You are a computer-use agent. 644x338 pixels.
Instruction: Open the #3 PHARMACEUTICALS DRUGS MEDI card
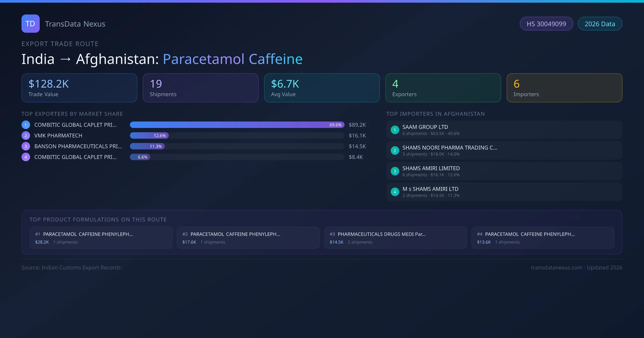click(x=395, y=238)
